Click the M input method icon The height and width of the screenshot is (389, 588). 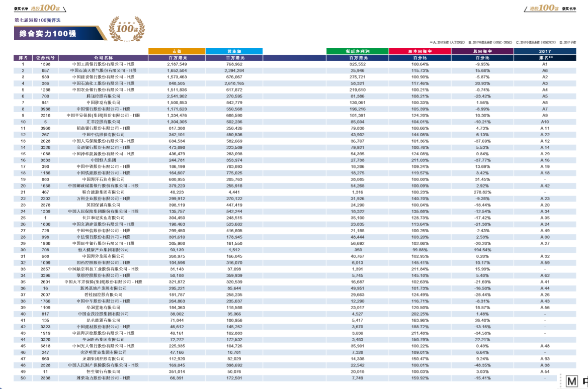click(571, 381)
